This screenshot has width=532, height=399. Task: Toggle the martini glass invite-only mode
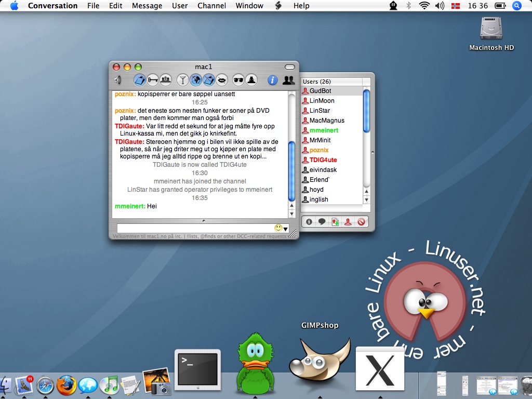coord(182,80)
